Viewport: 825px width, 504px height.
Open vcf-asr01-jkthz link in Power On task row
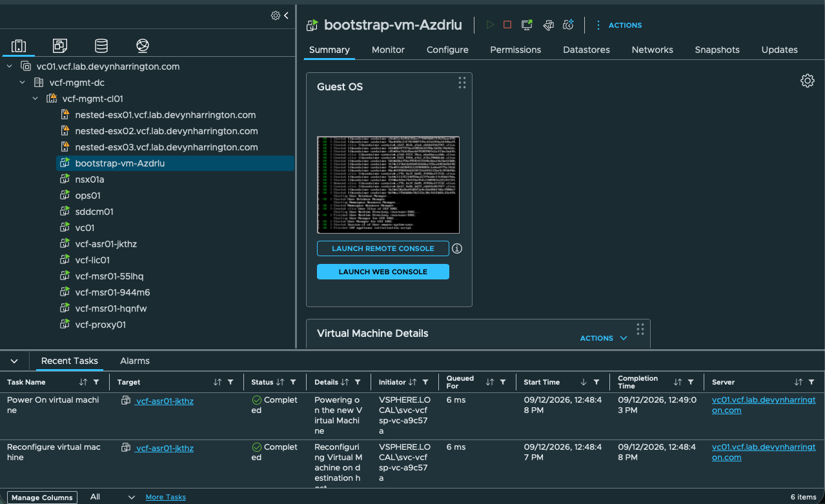(165, 401)
